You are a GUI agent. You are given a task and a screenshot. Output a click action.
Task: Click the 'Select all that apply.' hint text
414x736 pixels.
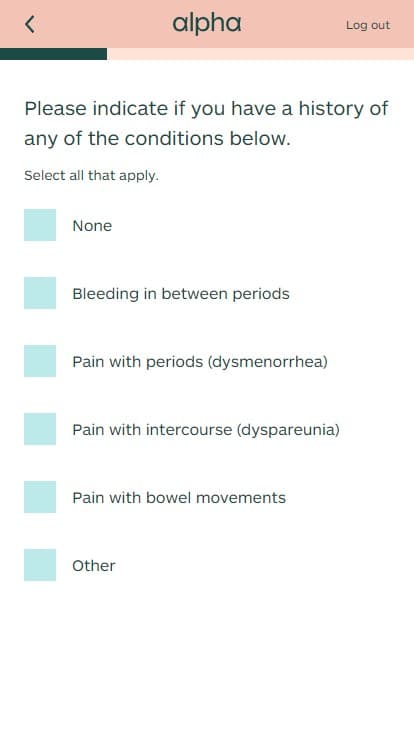[92, 176]
